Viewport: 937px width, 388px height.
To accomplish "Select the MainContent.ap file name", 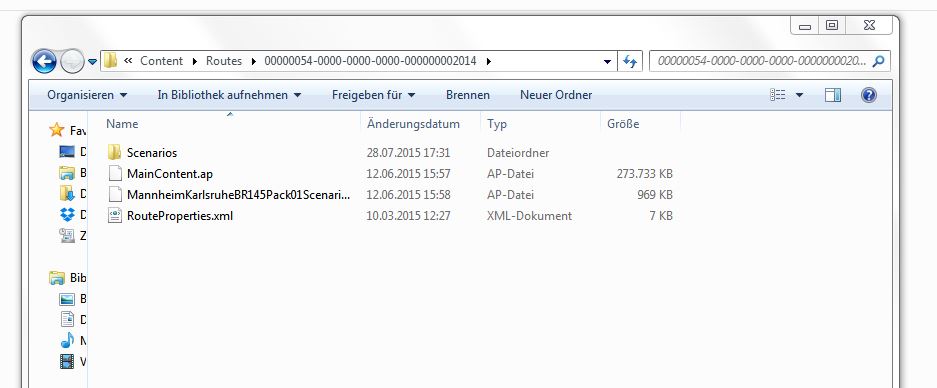I will pos(170,174).
